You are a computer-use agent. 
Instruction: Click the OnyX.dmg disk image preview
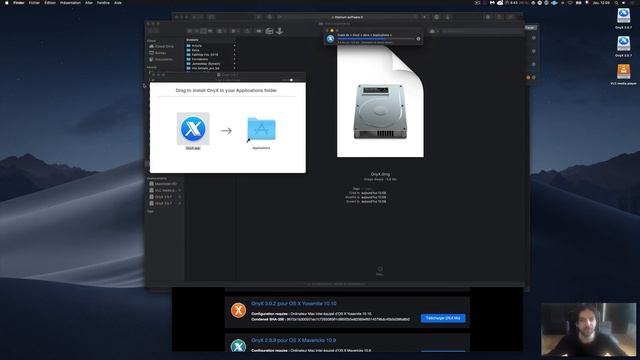click(x=380, y=101)
